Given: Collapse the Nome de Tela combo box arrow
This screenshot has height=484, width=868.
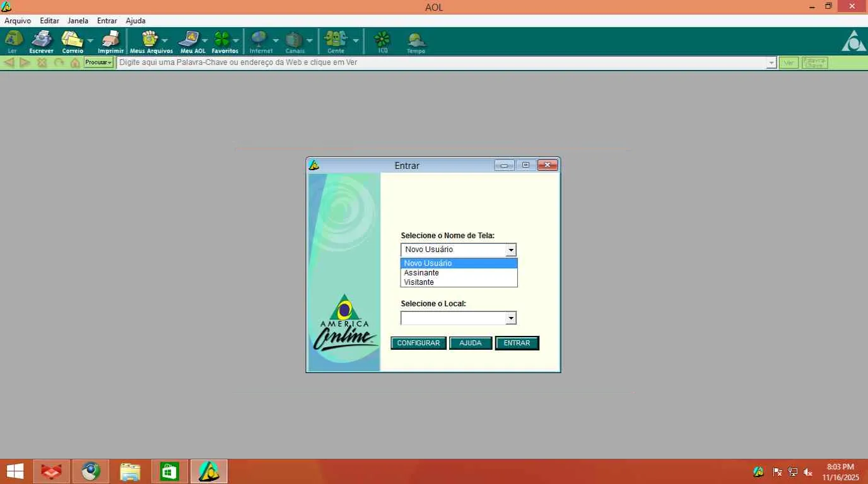Looking at the screenshot, I should [511, 250].
